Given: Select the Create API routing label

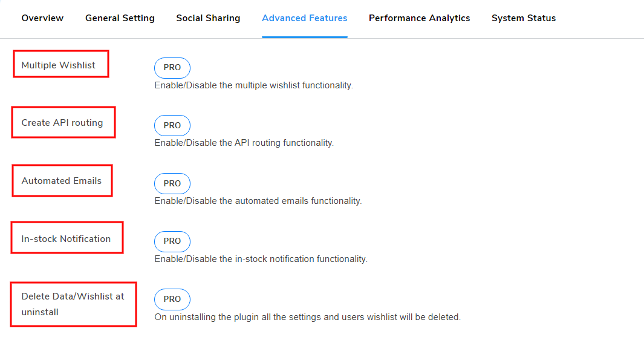Looking at the screenshot, I should point(62,123).
